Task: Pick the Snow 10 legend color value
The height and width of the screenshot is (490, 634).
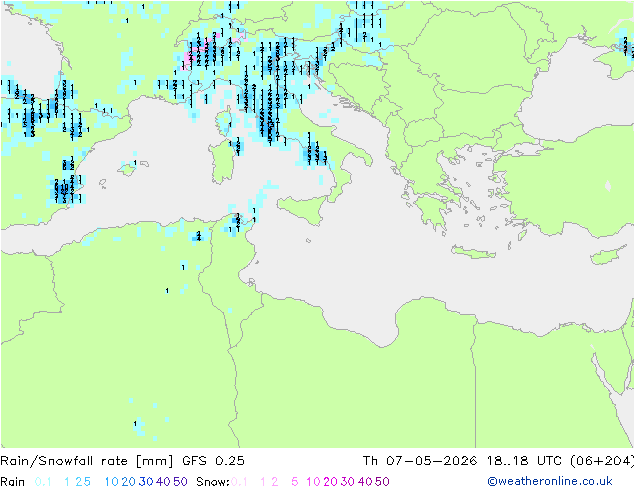Action: 313,482
